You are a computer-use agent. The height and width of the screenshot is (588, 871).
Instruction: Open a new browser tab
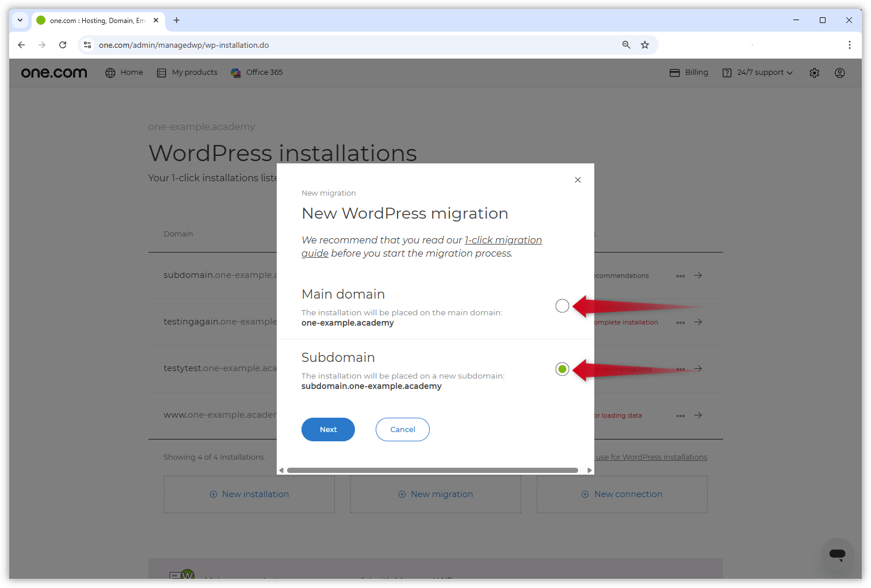[x=177, y=20]
